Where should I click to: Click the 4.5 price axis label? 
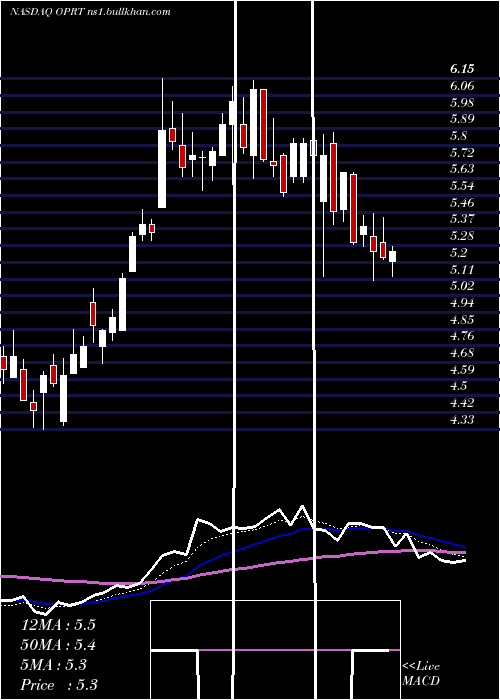(x=459, y=386)
